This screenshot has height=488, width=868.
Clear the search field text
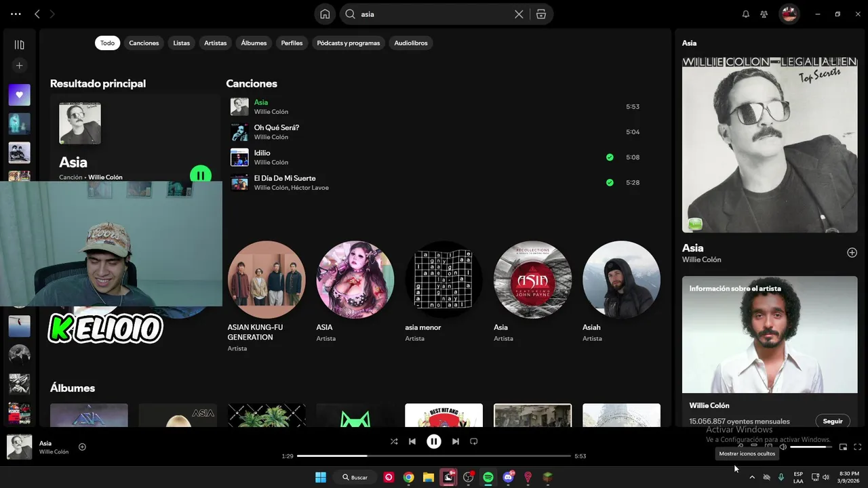tap(519, 14)
